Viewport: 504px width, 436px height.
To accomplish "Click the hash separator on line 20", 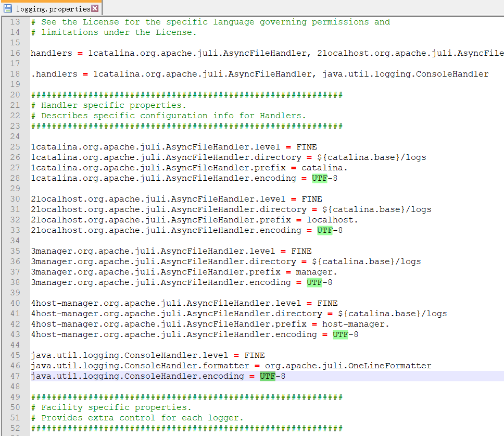I will tap(187, 95).
